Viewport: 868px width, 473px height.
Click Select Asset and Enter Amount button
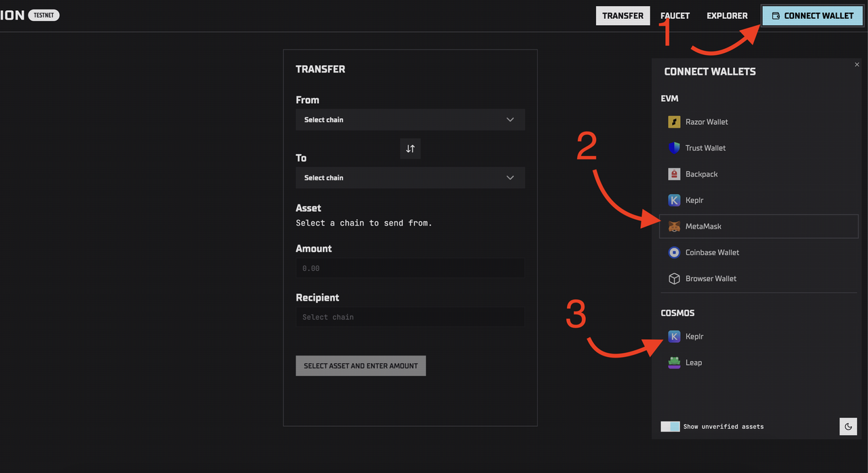tap(361, 366)
